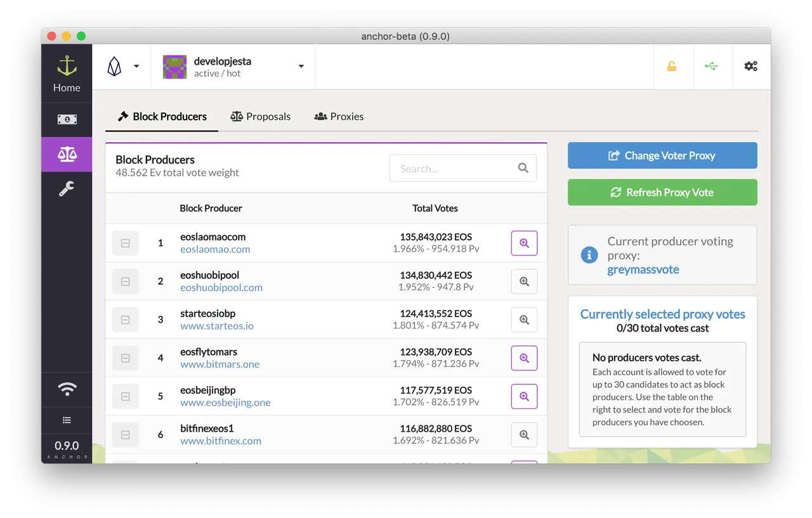The width and height of the screenshot is (812, 518).
Task: Click the 48.562 Ev total vote weight text
Action: click(x=177, y=172)
